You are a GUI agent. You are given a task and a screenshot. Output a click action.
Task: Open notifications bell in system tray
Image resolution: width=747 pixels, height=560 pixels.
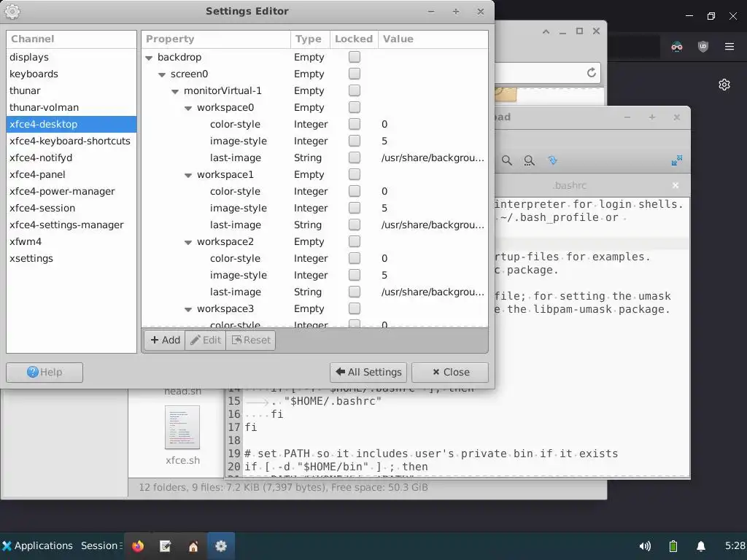click(x=701, y=545)
